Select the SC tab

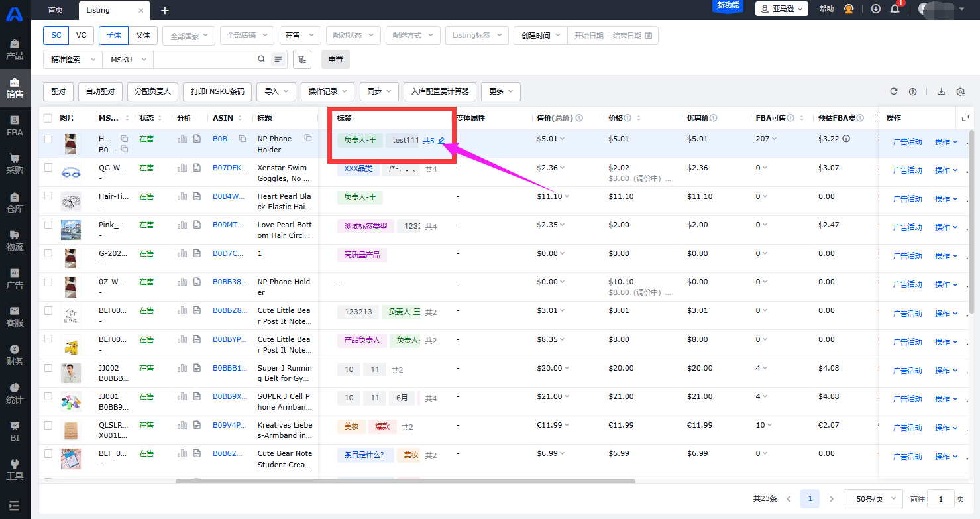(56, 36)
